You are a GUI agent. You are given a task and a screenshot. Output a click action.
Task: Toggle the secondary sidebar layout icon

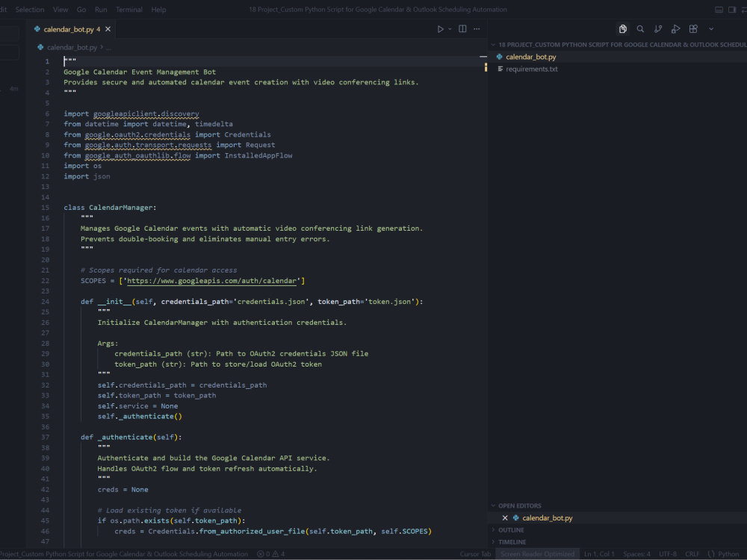pyautogui.click(x=732, y=10)
